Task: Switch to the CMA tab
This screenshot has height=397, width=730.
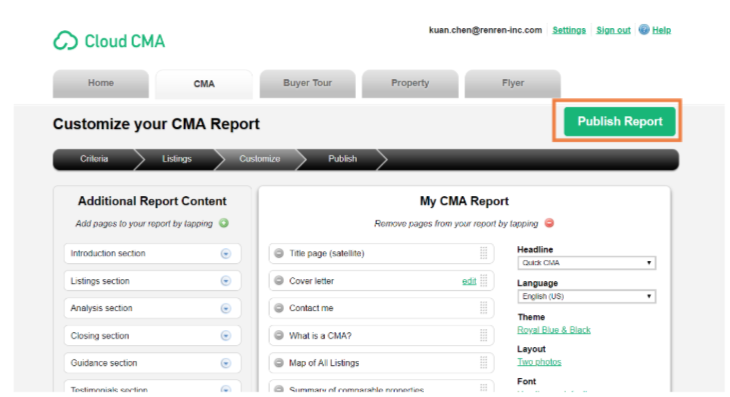Action: [x=204, y=84]
